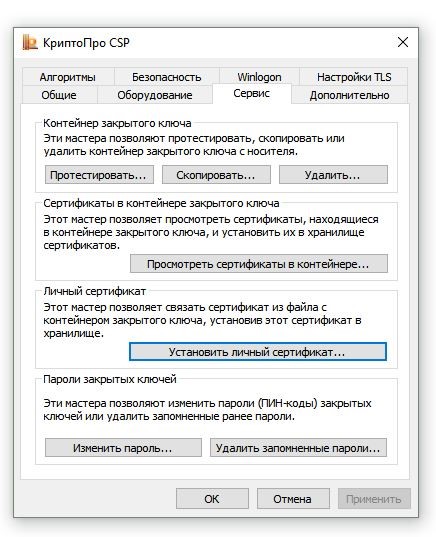Viewport: 436px width, 537px height.
Task: Close the КриптоПро CSP dialog
Action: click(x=402, y=42)
